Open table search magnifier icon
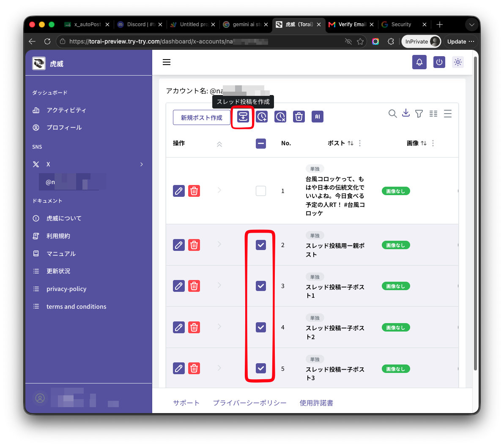 (392, 113)
